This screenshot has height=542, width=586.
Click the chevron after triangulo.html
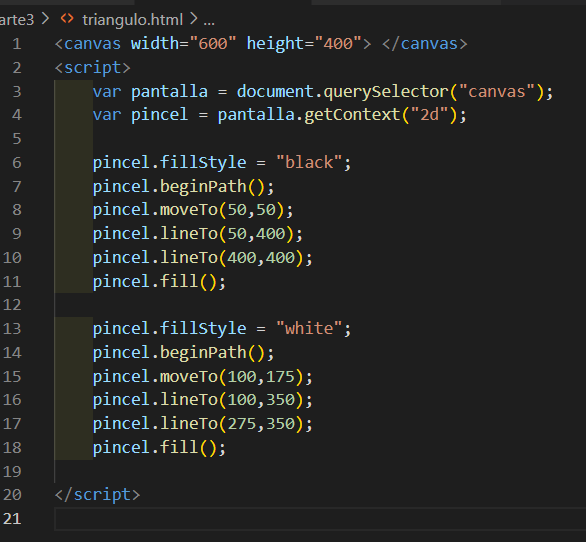(x=194, y=19)
